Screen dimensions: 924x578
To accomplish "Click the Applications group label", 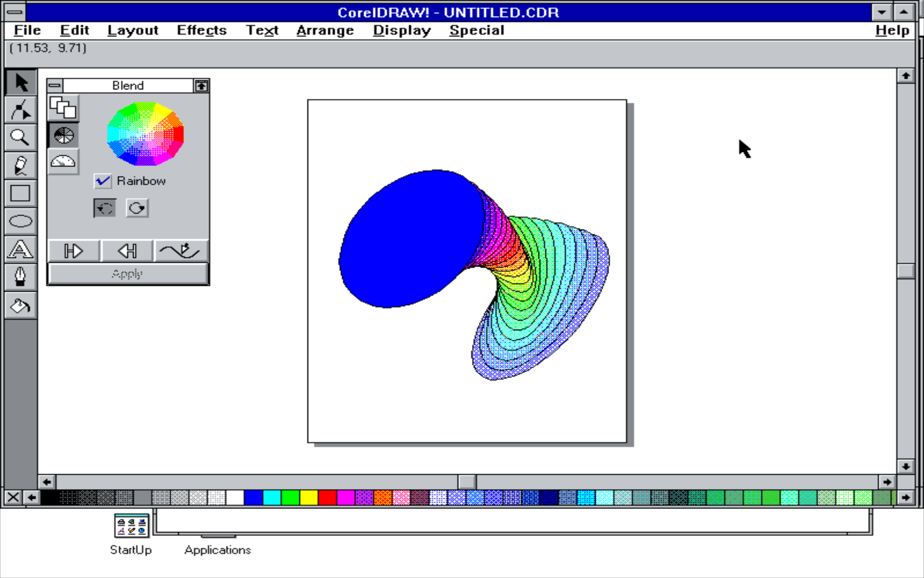I will pos(218,550).
